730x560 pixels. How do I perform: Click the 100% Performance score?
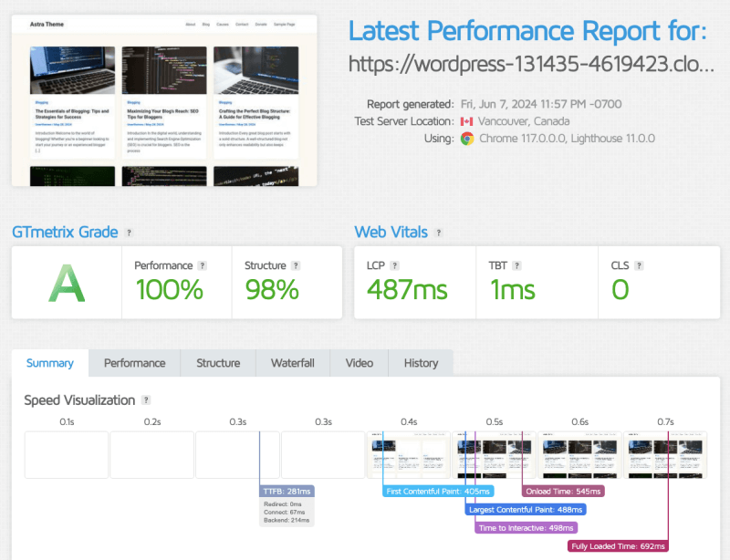click(x=170, y=289)
